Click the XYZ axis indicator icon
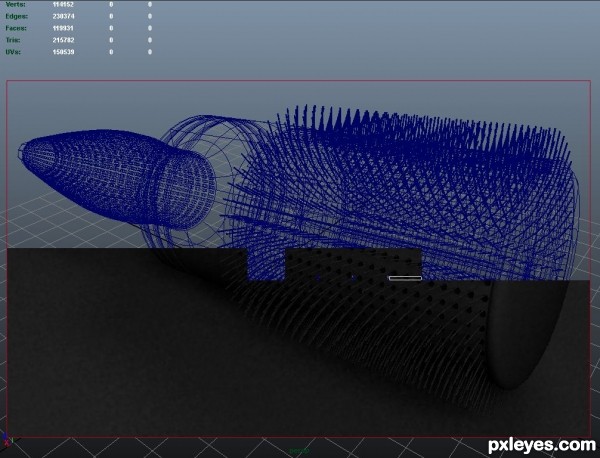 6,440
